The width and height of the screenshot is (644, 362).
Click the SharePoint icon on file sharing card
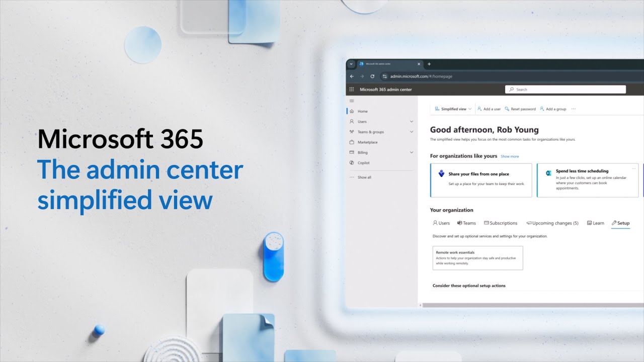coord(441,173)
